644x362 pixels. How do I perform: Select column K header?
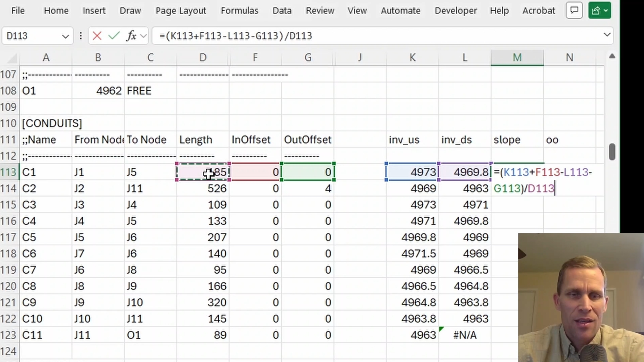pos(412,58)
